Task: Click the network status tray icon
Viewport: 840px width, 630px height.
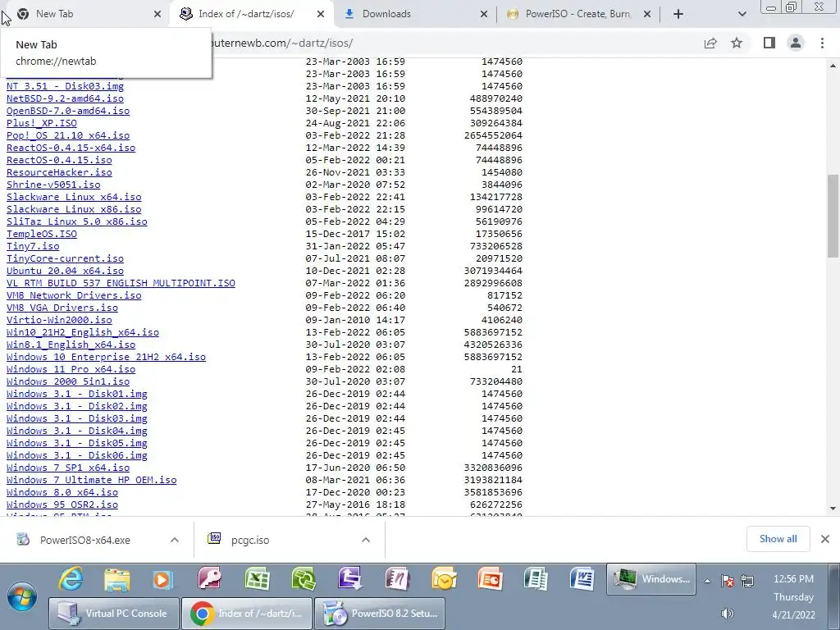Action: click(747, 581)
